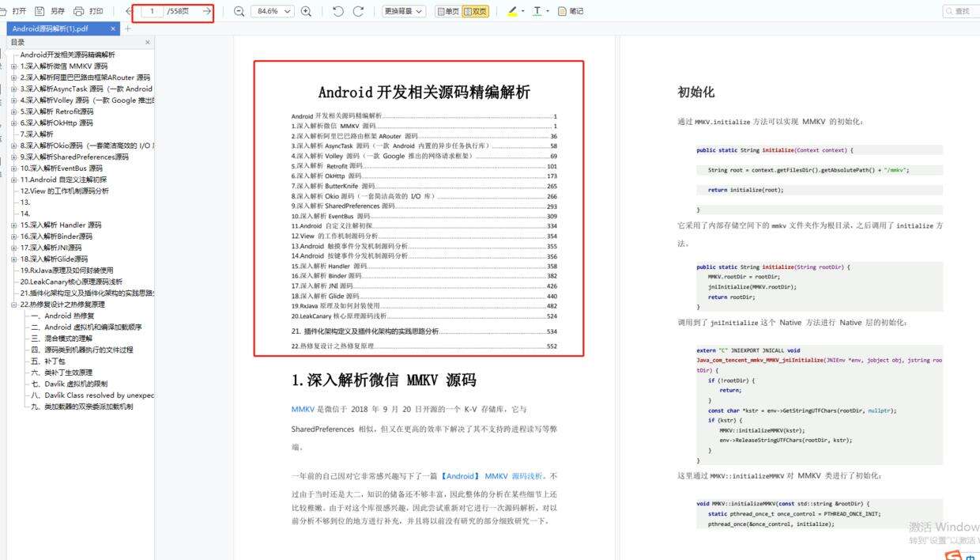Collapse 22.热修复设计之热修复原理 node
Screen dimensions: 980x560
pyautogui.click(x=13, y=305)
